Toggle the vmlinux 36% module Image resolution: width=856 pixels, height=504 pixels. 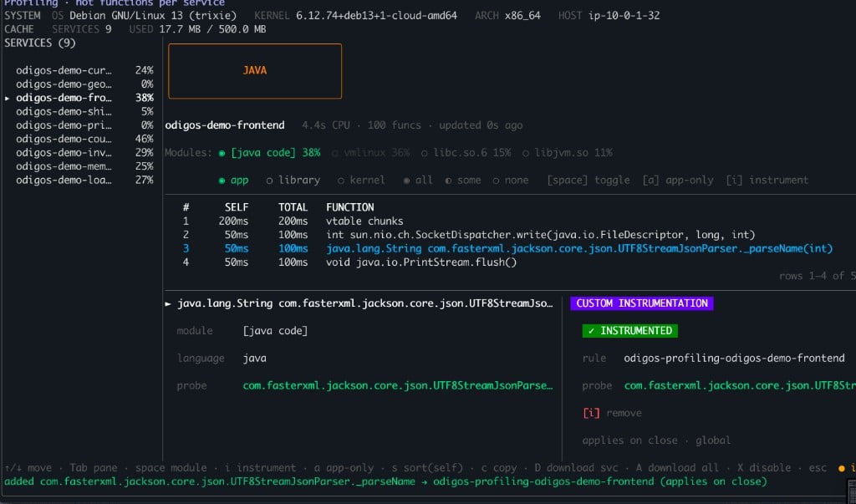[x=371, y=152]
